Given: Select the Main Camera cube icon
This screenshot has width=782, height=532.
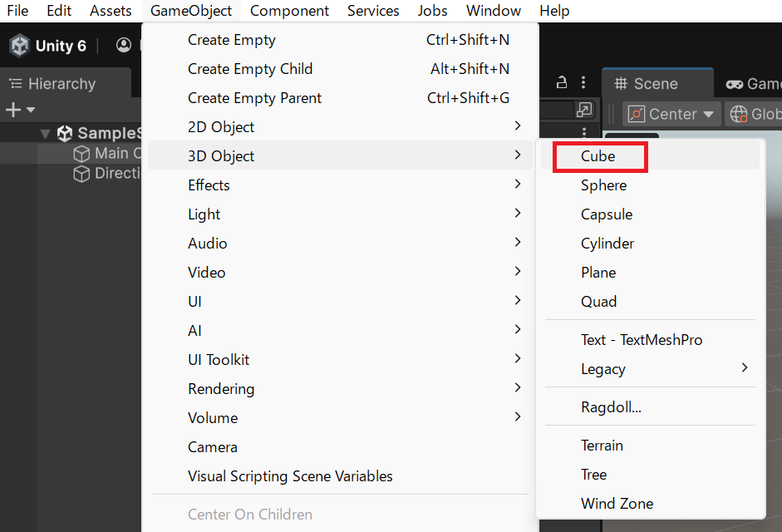Looking at the screenshot, I should click(81, 154).
